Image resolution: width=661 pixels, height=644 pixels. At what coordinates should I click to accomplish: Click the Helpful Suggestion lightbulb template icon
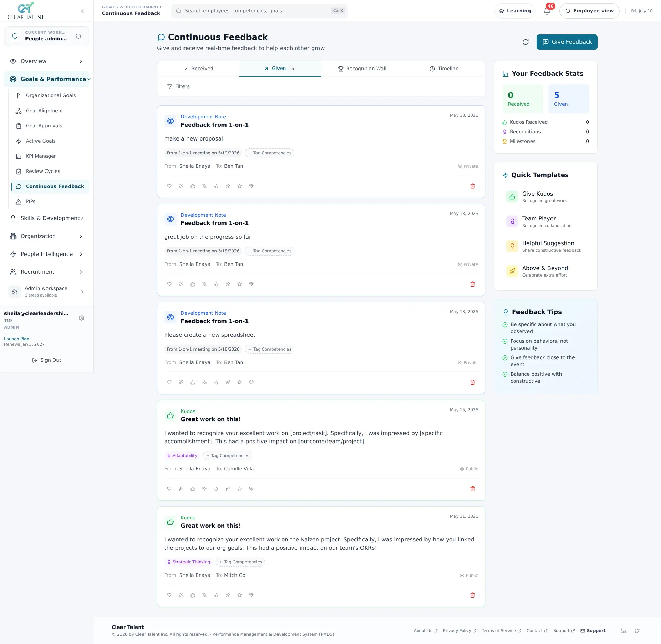click(x=512, y=246)
